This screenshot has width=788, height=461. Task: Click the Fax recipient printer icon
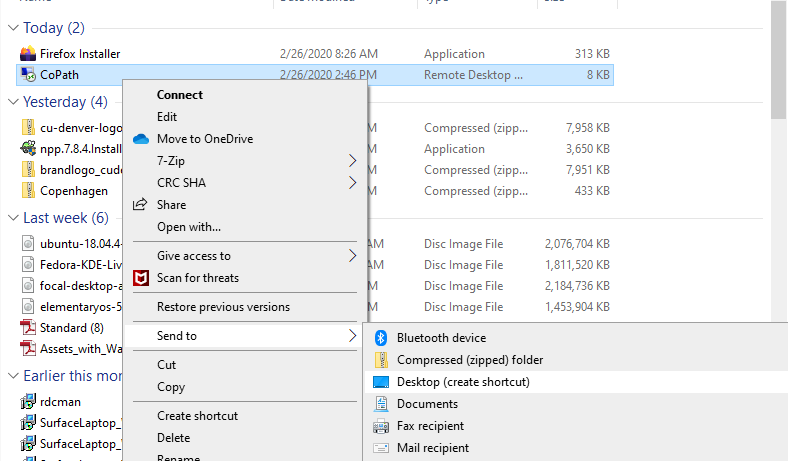click(381, 426)
